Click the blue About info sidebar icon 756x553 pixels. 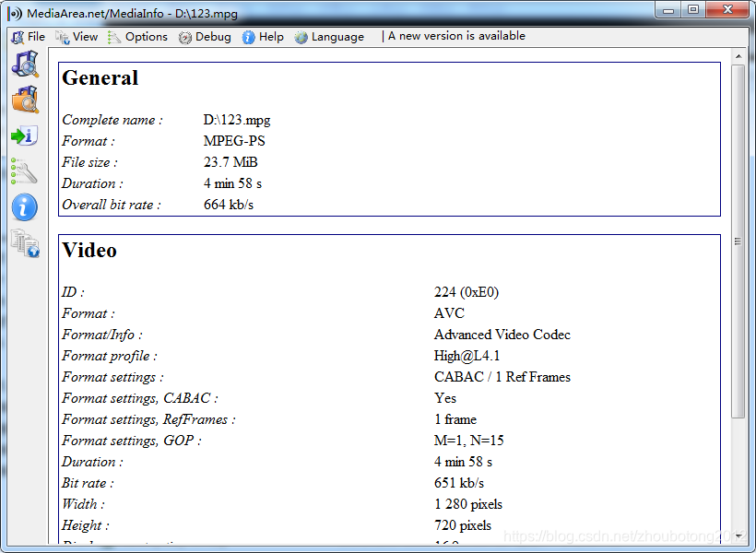point(25,207)
